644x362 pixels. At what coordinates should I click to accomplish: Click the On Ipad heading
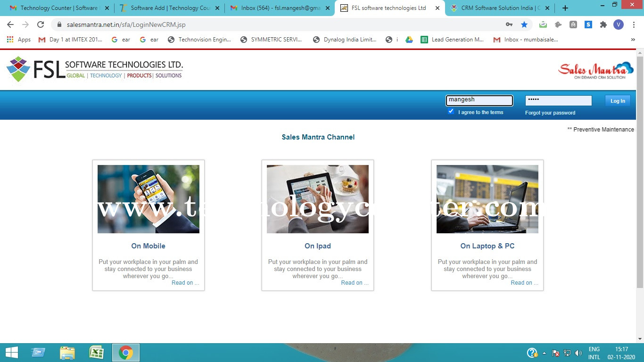coord(318,246)
